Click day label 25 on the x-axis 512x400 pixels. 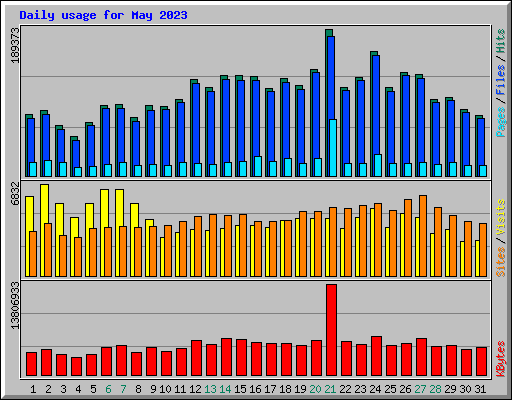point(390,389)
